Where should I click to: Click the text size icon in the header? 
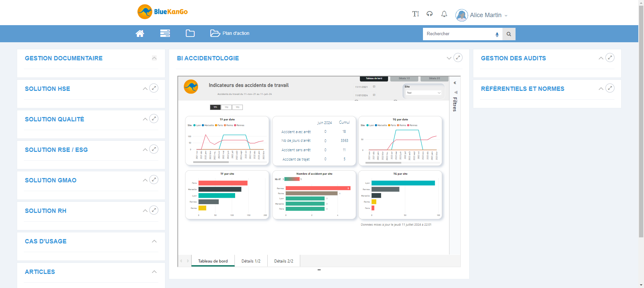[416, 14]
